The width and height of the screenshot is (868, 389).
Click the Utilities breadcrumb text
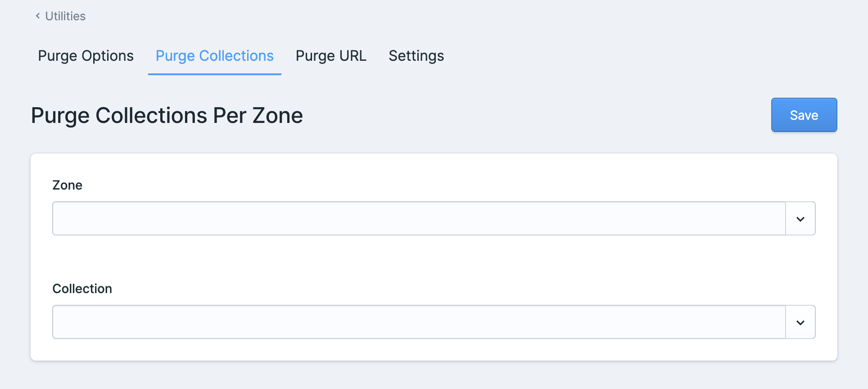pyautogui.click(x=65, y=16)
